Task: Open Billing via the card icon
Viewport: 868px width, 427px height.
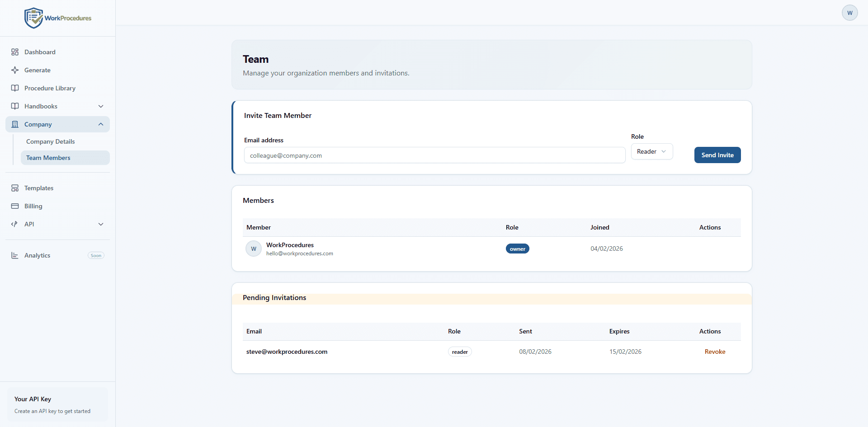Action: 15,206
